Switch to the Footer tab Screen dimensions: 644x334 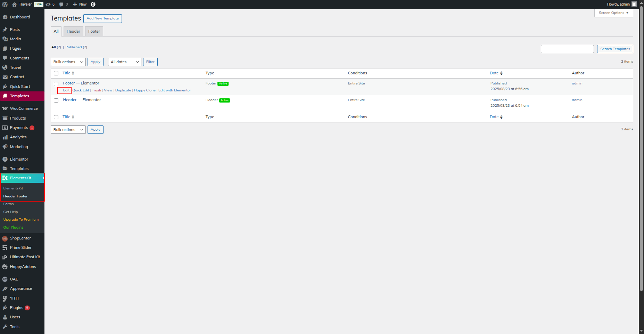click(x=94, y=31)
